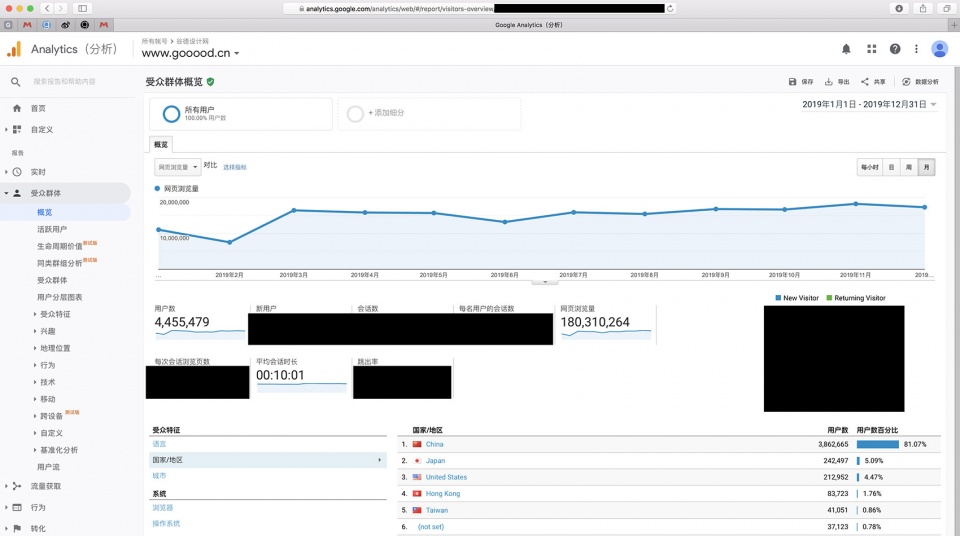Set chart granularity to 月

[x=926, y=167]
